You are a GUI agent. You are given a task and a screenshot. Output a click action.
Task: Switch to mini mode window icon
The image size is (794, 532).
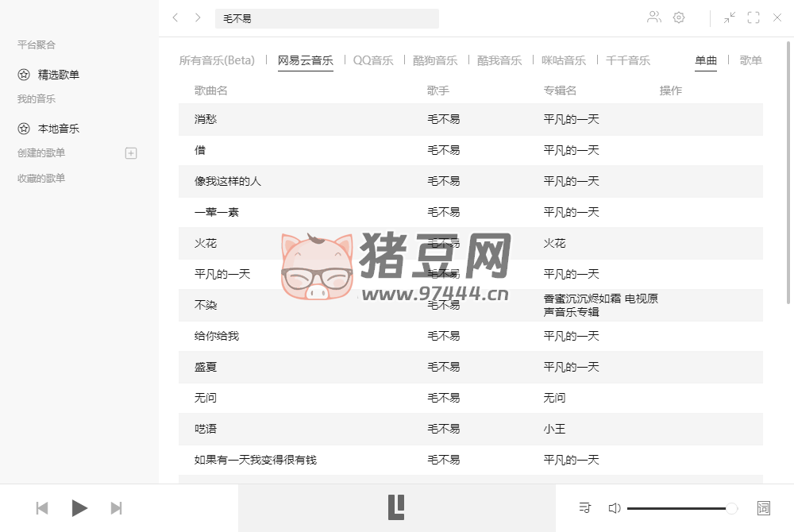pyautogui.click(x=730, y=17)
